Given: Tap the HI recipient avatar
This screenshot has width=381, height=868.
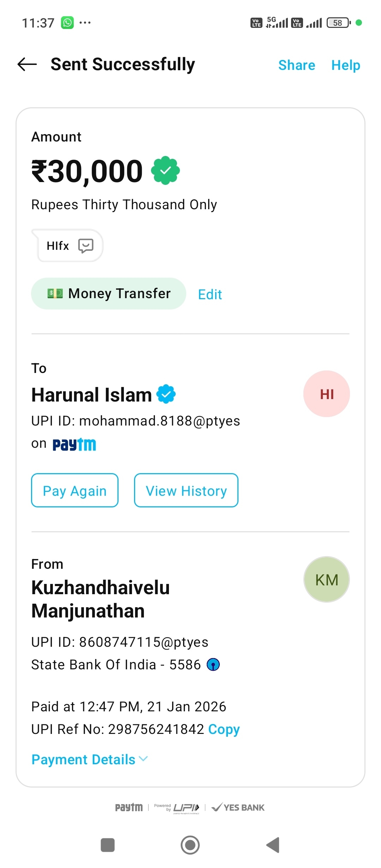Looking at the screenshot, I should (x=326, y=394).
